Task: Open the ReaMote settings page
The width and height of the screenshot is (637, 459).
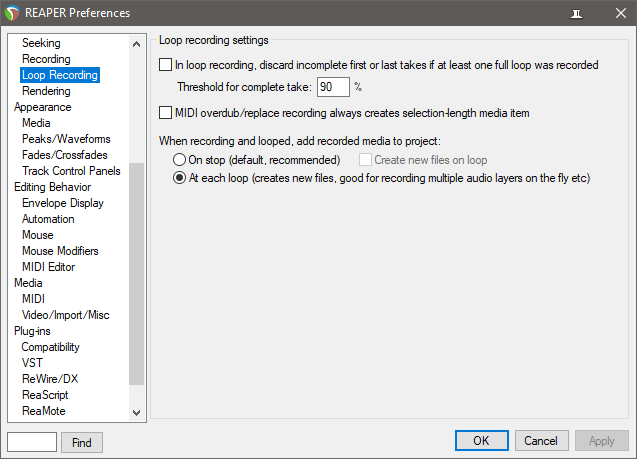Action: 43,411
